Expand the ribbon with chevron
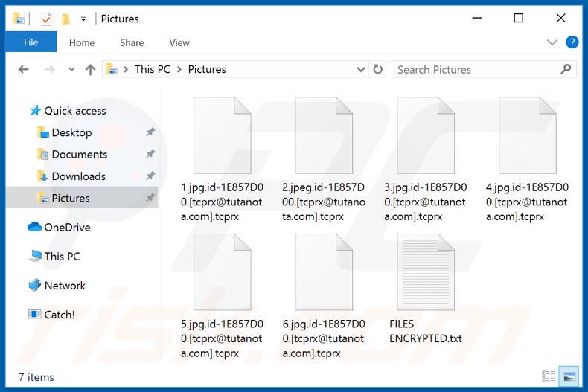The width and height of the screenshot is (588, 392). point(552,42)
